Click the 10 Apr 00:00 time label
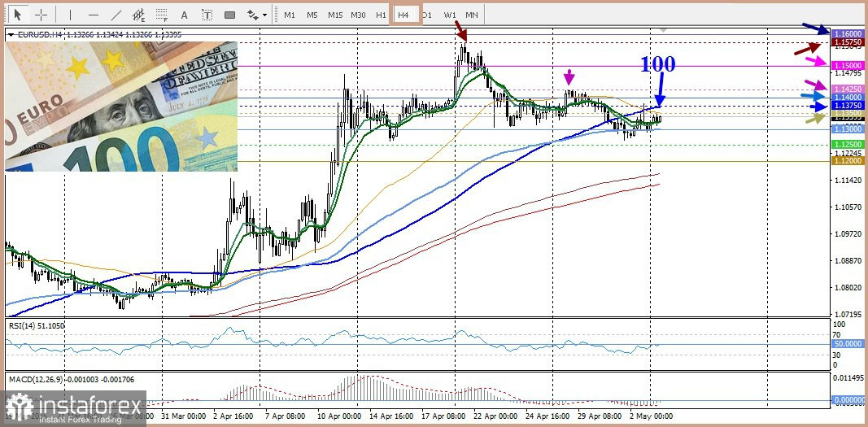Viewport: 868px width, 427px height. 337,416
